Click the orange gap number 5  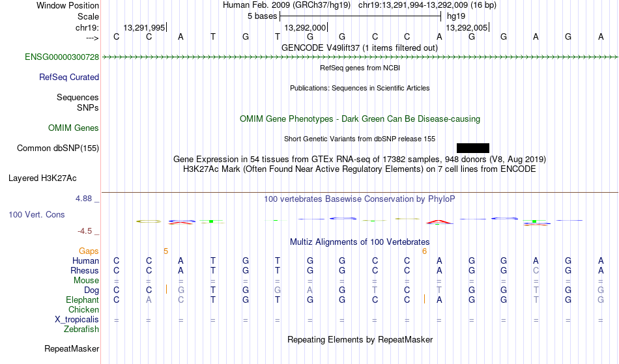click(166, 251)
